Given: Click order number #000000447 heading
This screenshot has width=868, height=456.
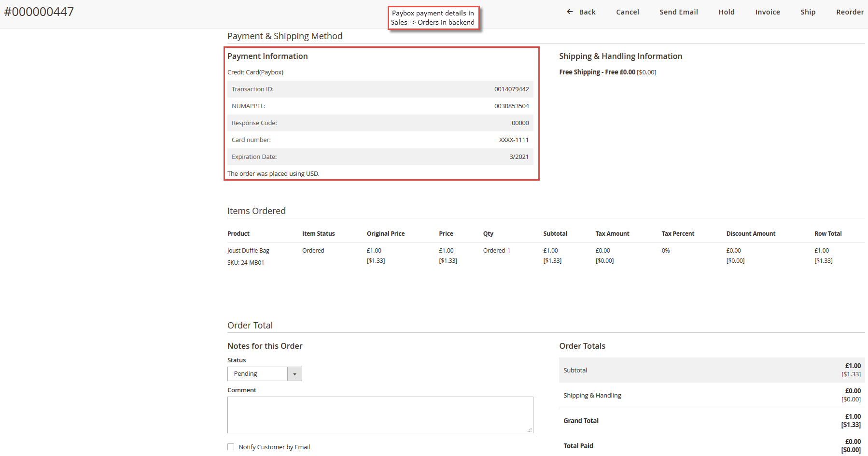Looking at the screenshot, I should point(39,12).
